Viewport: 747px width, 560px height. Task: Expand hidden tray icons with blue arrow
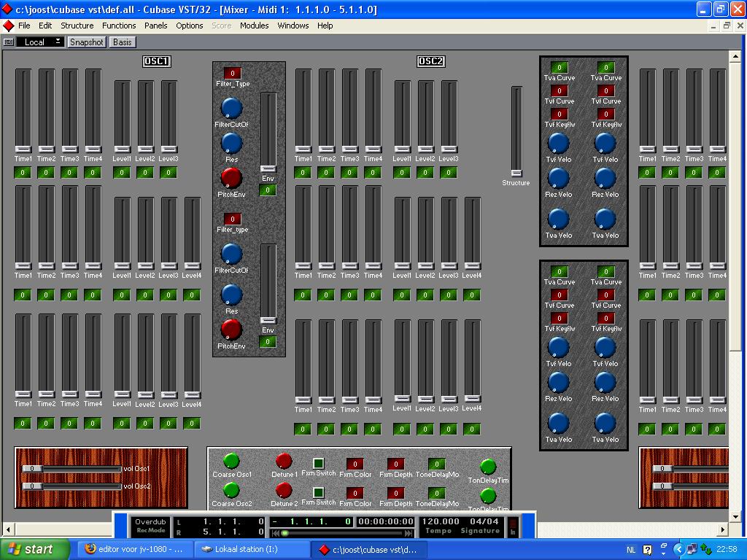pyautogui.click(x=678, y=550)
